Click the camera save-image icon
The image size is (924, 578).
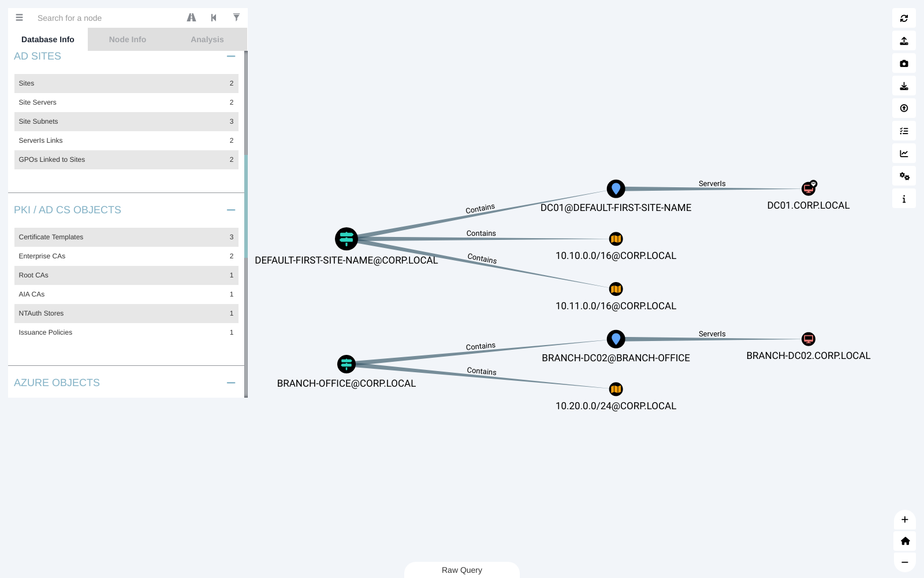click(x=904, y=64)
